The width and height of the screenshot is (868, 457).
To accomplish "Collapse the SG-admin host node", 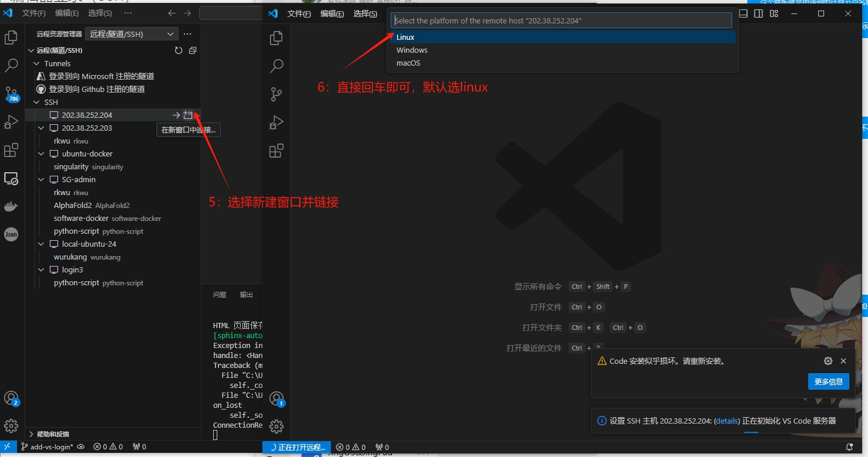I will coord(41,179).
